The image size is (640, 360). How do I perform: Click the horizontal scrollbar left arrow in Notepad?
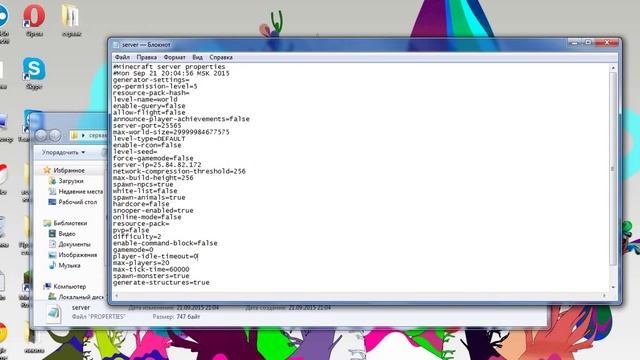117,296
